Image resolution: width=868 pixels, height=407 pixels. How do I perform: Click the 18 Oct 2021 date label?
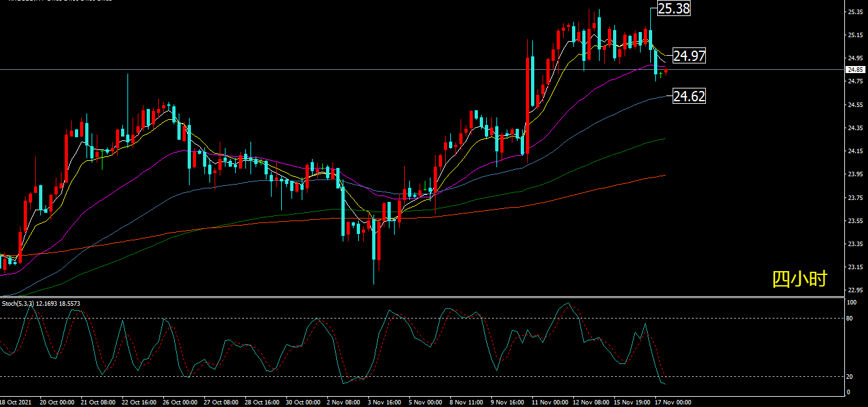[x=15, y=402]
